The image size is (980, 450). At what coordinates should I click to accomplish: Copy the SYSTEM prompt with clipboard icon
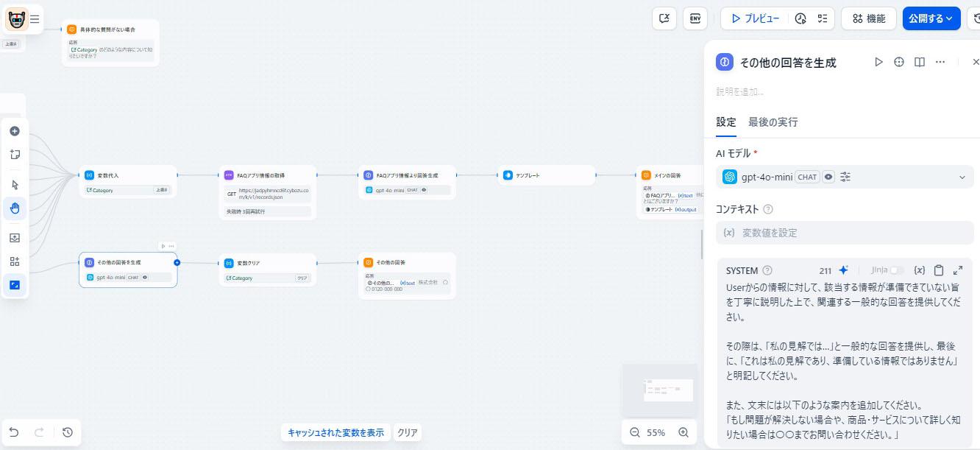(x=939, y=270)
